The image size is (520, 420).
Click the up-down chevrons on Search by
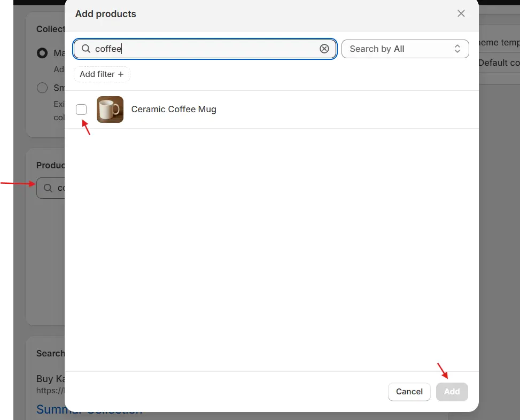click(457, 49)
